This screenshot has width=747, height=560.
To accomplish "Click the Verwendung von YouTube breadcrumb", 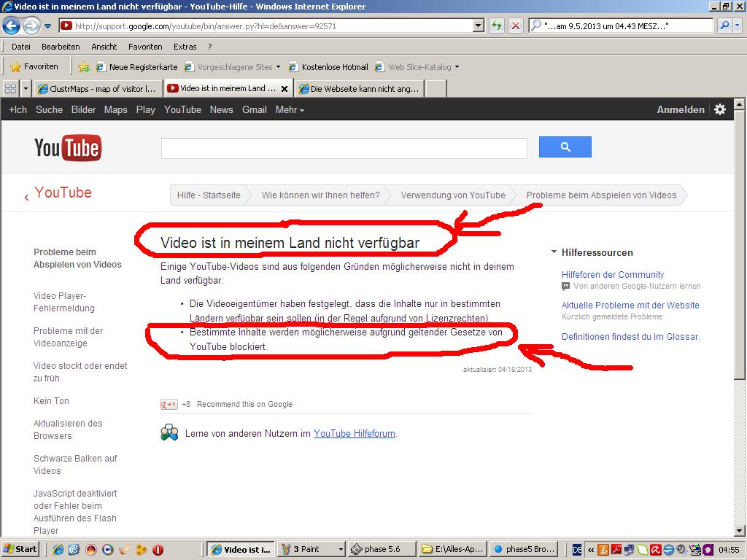I will point(452,195).
